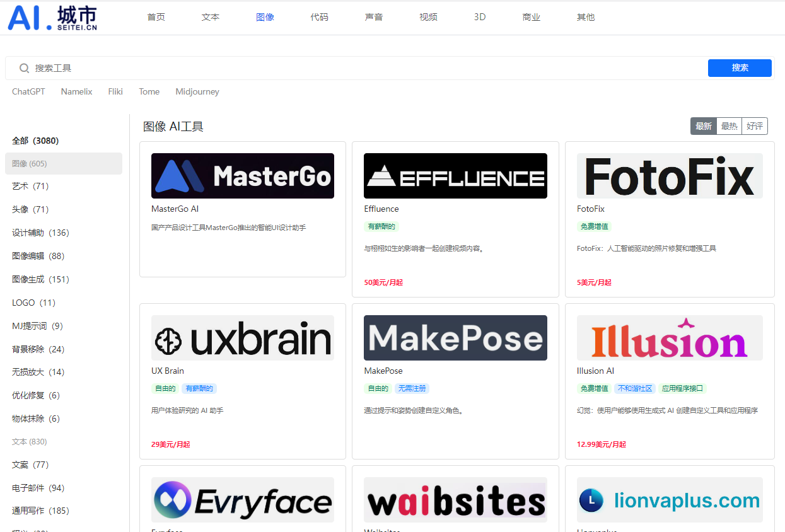Click the blue 搜索 button
This screenshot has height=532, width=785.
740,68
